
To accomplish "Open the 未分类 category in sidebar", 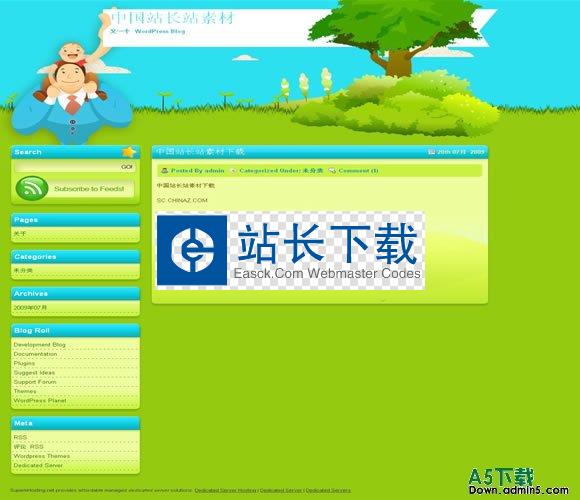I will 23,271.
